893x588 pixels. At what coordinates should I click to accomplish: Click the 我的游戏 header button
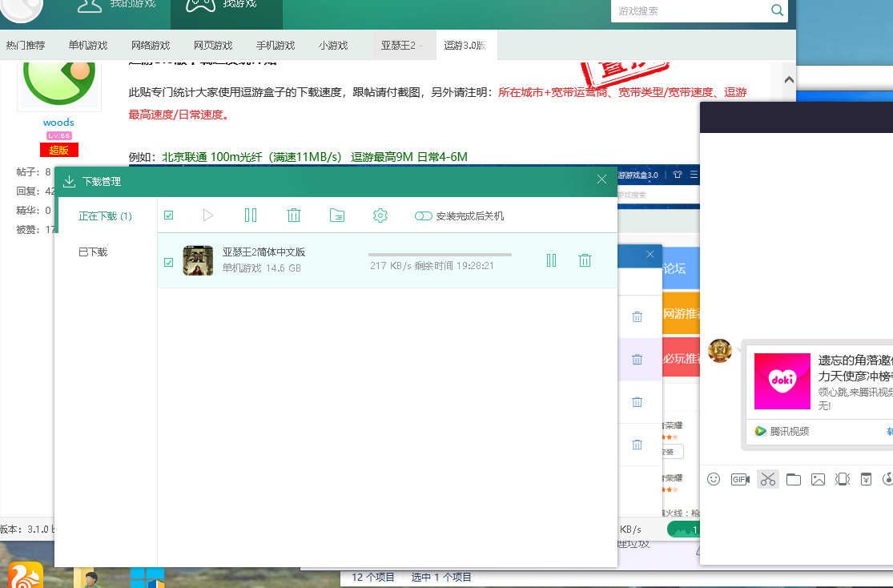pos(117,6)
